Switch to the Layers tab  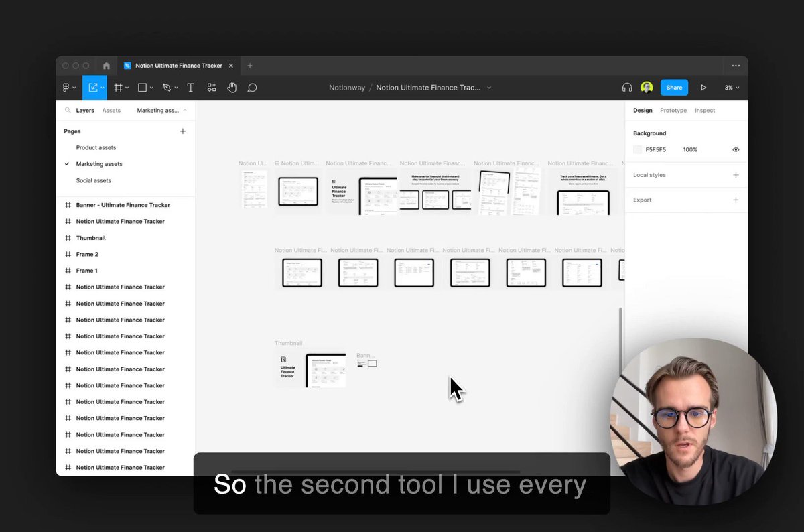tap(85, 111)
